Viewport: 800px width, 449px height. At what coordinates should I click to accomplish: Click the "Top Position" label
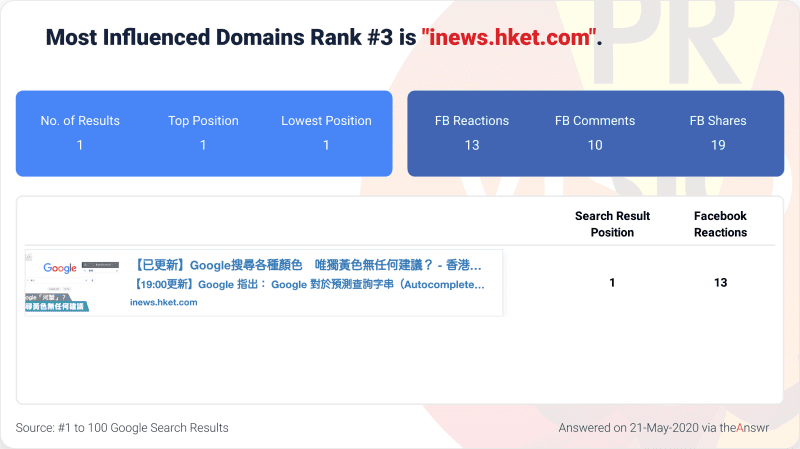[203, 121]
